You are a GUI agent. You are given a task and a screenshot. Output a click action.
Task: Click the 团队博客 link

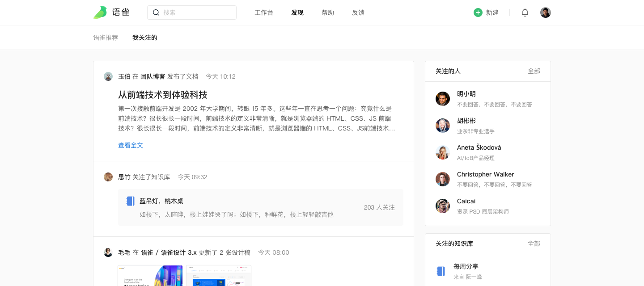[x=153, y=76]
